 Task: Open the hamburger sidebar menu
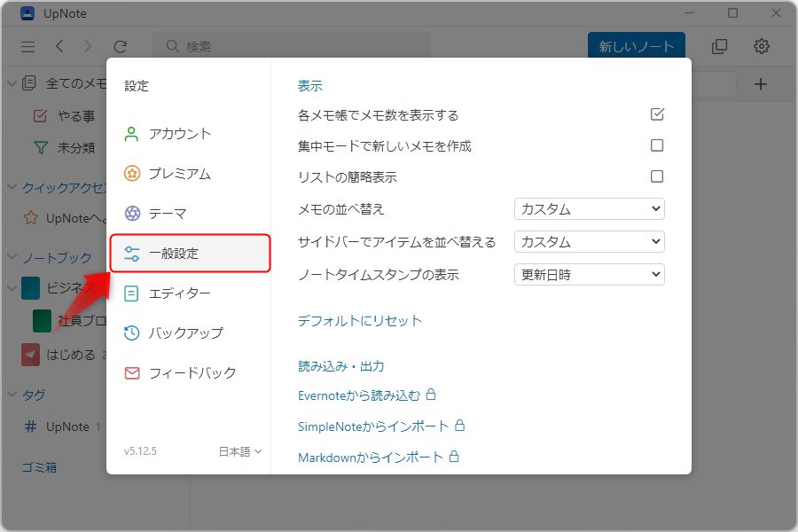coord(28,47)
